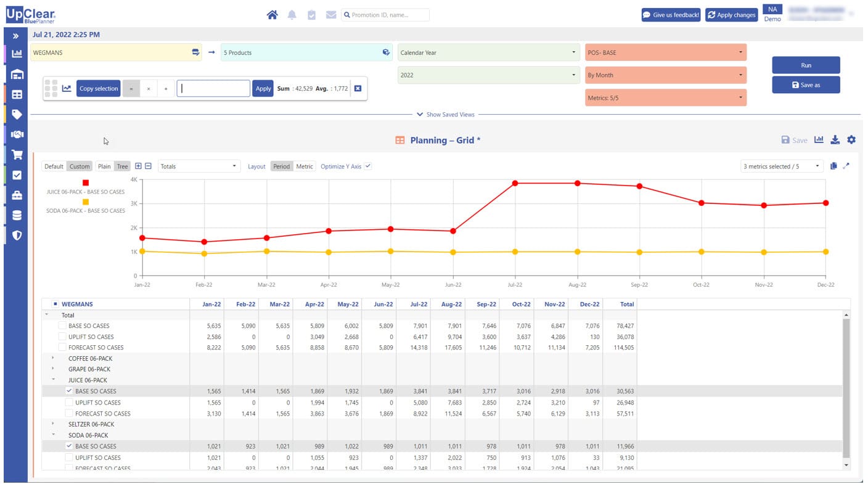Open 3 metrics selected / 5 dropdown
The height and width of the screenshot is (487, 868).
(782, 166)
